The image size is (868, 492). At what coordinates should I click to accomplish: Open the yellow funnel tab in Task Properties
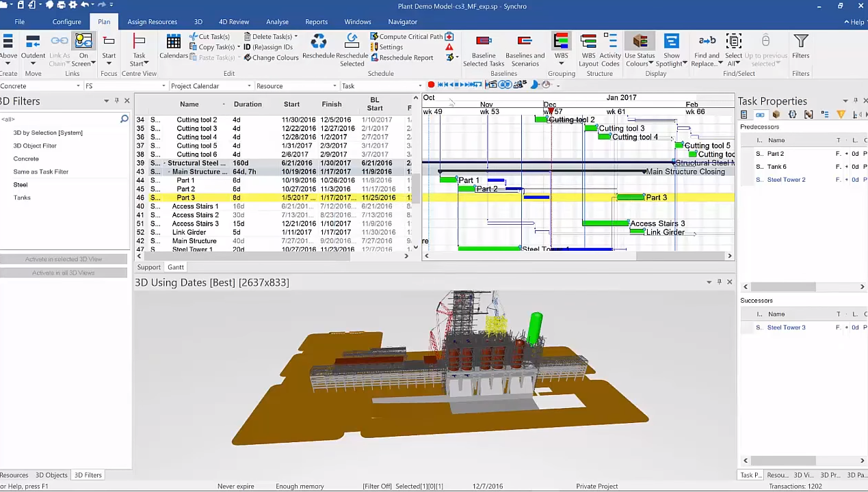click(841, 114)
